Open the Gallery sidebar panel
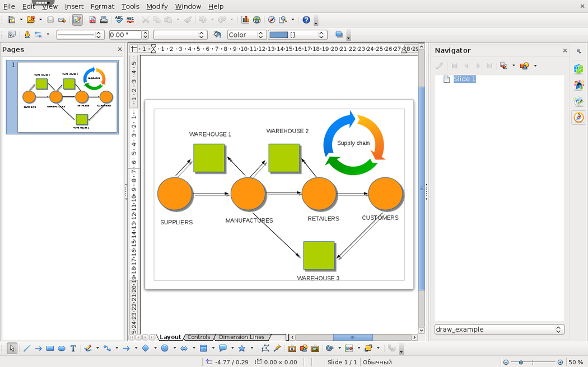The width and height of the screenshot is (588, 367). 578,101
